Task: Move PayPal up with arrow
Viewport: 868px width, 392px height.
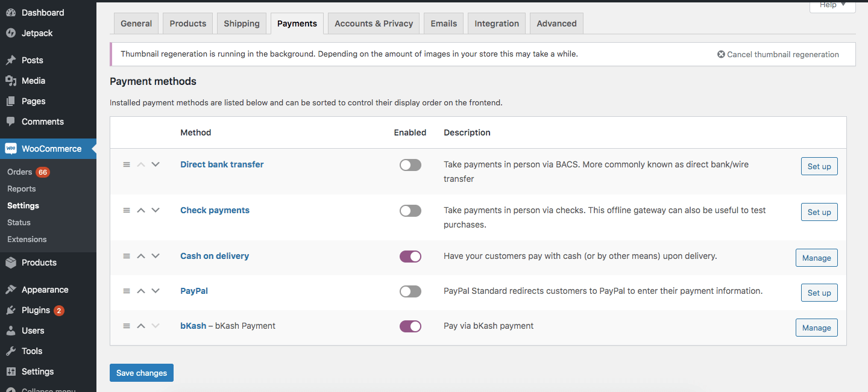Action: pyautogui.click(x=141, y=291)
